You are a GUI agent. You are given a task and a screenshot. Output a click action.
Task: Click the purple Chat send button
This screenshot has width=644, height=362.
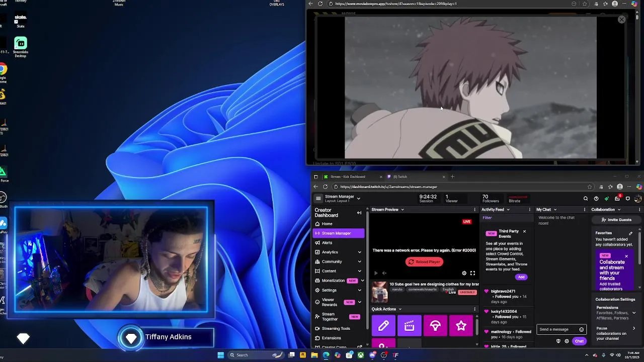(x=579, y=341)
